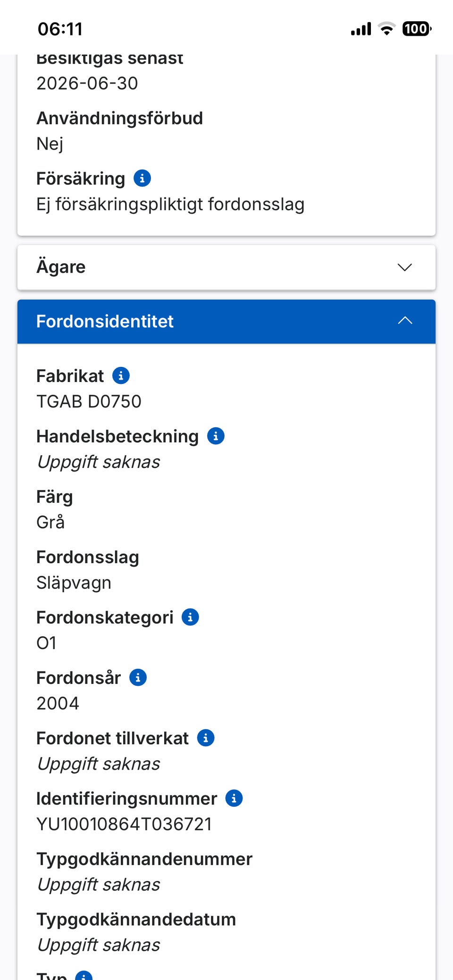
Task: Tap the info icon next to Försäkring
Action: 142,178
